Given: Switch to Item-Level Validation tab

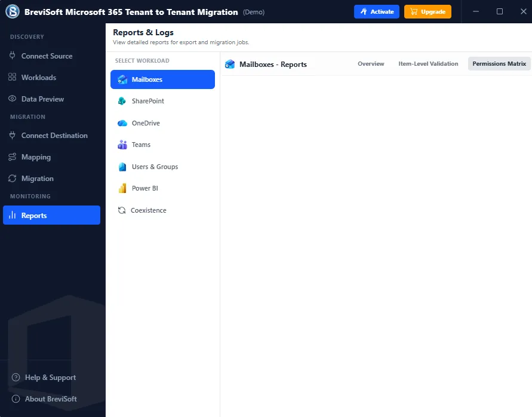Looking at the screenshot, I should click(x=428, y=63).
